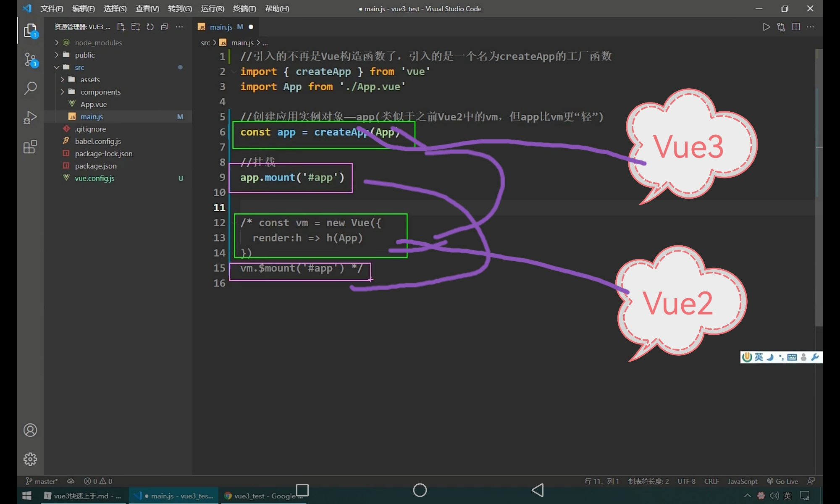The image size is (840, 504).
Task: Expand the components folder
Action: pyautogui.click(x=100, y=92)
